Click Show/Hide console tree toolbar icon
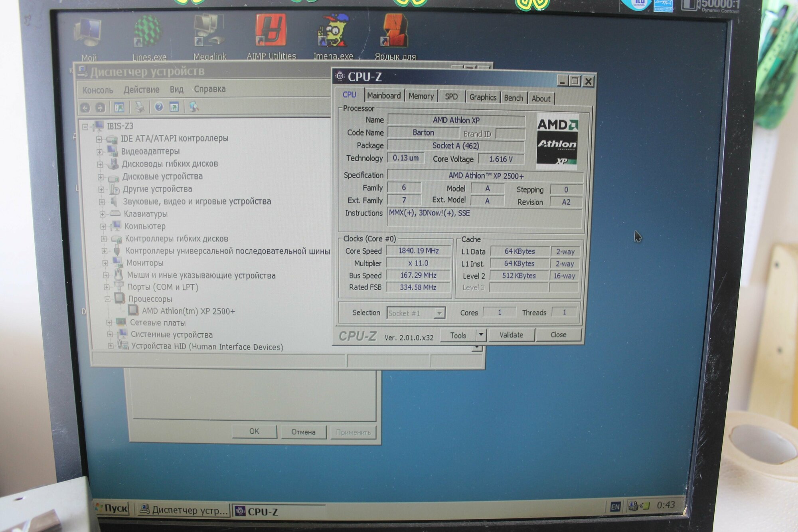This screenshot has height=532, width=798. [119, 107]
